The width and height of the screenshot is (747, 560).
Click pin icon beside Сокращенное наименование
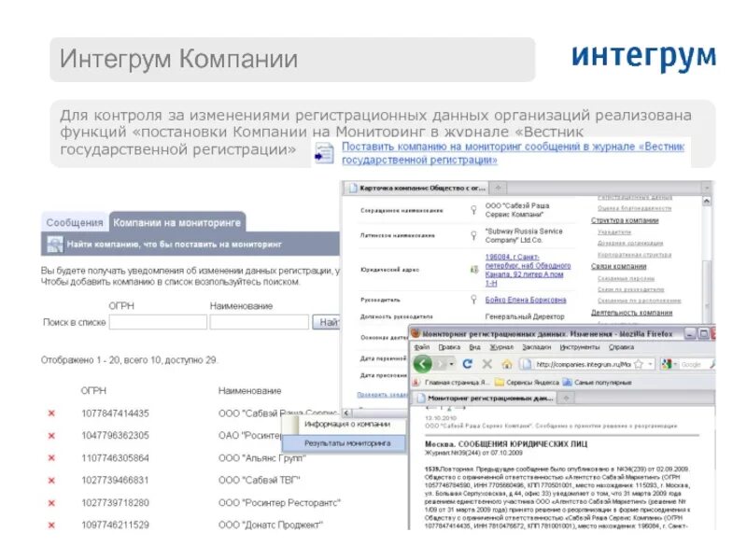click(x=473, y=210)
